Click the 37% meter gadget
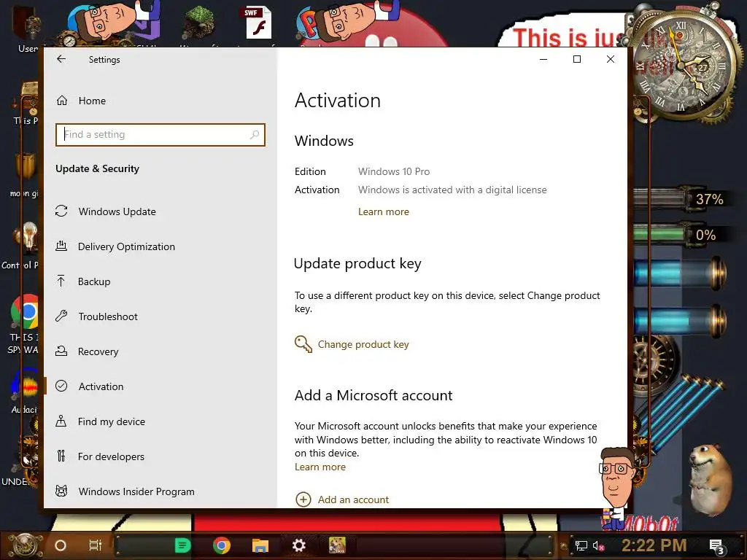 (x=681, y=199)
